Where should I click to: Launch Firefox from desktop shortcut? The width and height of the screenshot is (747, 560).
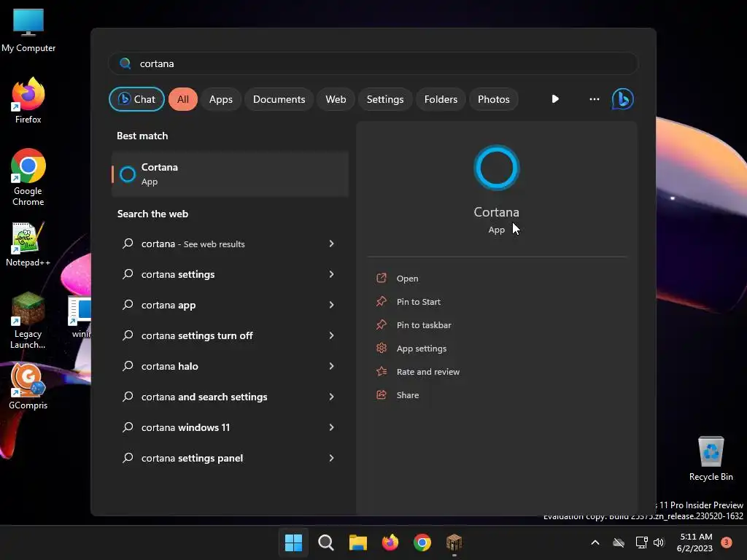[x=28, y=101]
